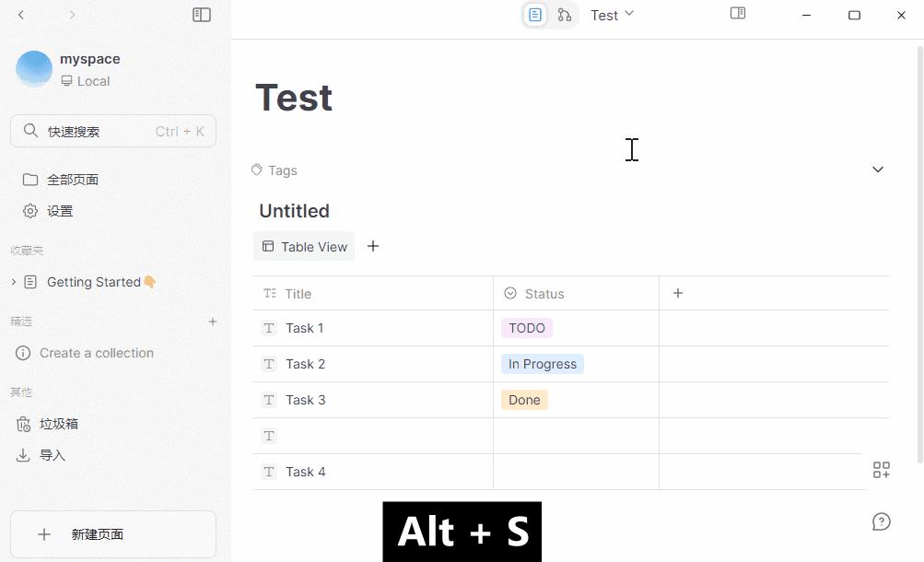Screen dimensions: 924x562
Task: Switch to edgeless mode icon
Action: pyautogui.click(x=565, y=15)
